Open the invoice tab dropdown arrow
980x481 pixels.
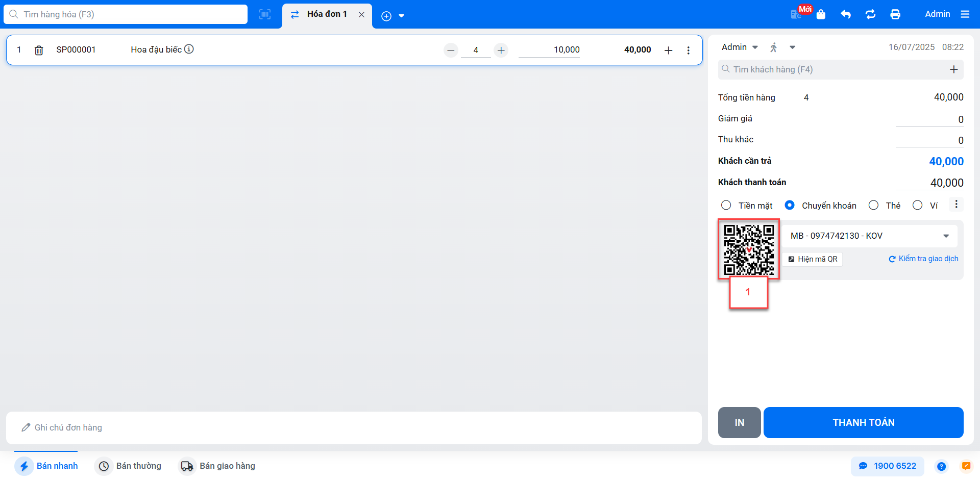(402, 16)
